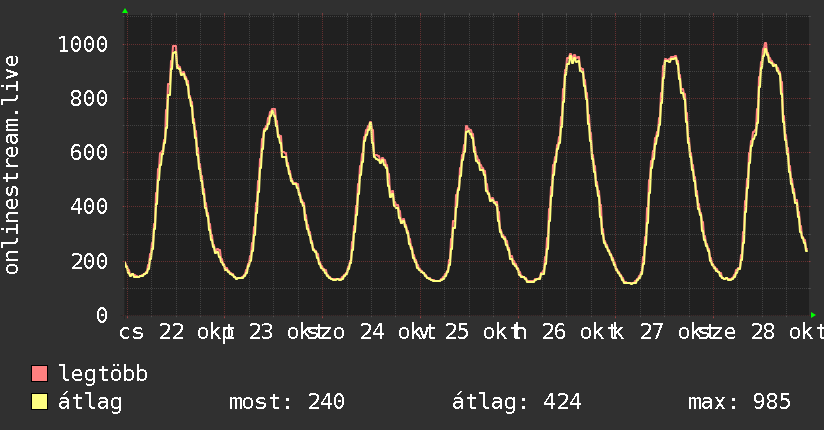The width and height of the screenshot is (824, 430).
Task: Click the 400 y-axis label
Action: point(89,207)
